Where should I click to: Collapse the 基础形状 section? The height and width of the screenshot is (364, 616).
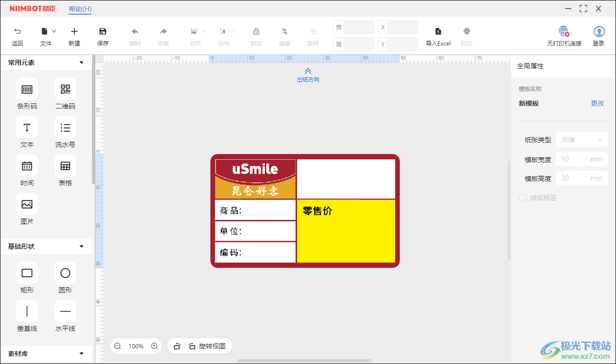(x=82, y=246)
